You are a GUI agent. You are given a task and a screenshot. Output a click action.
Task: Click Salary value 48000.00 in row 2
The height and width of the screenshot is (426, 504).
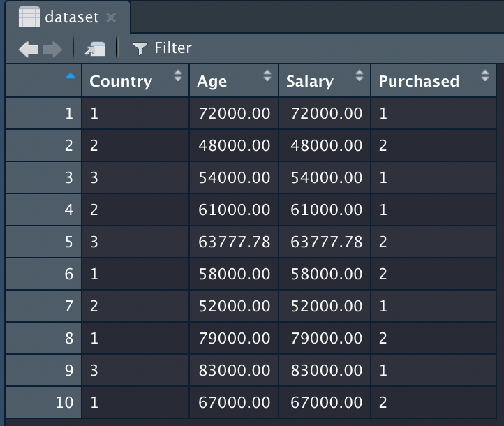pyautogui.click(x=327, y=145)
